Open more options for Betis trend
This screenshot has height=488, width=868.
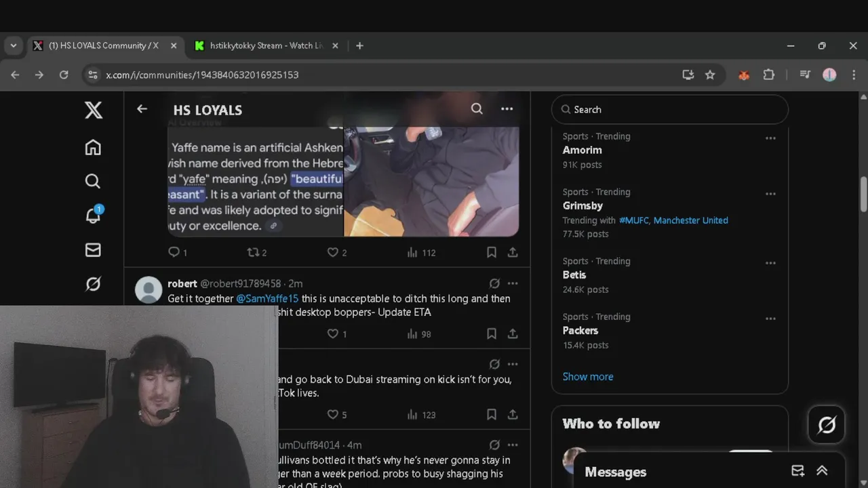pos(770,263)
